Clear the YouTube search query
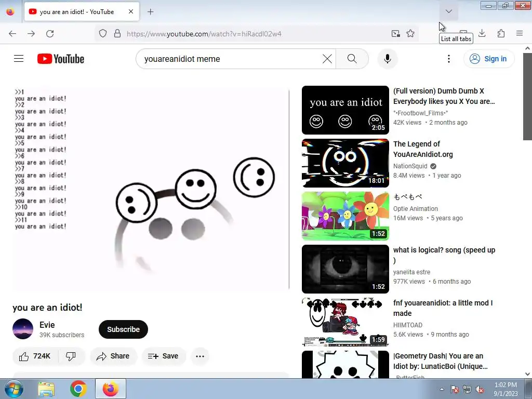The height and width of the screenshot is (399, 532). (x=327, y=59)
